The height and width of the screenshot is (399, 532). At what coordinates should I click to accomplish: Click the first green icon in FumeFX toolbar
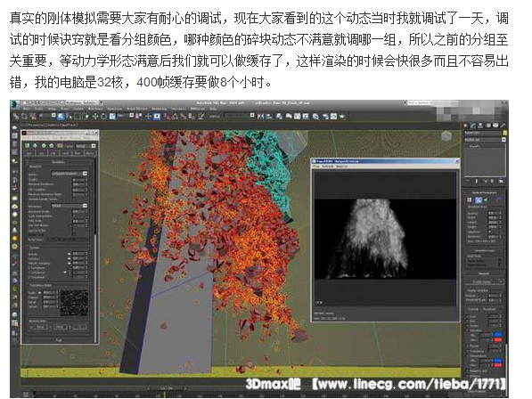[x=27, y=146]
